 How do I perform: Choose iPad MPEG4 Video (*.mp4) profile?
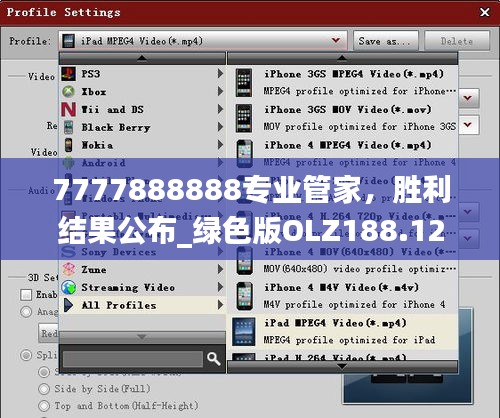(343, 332)
